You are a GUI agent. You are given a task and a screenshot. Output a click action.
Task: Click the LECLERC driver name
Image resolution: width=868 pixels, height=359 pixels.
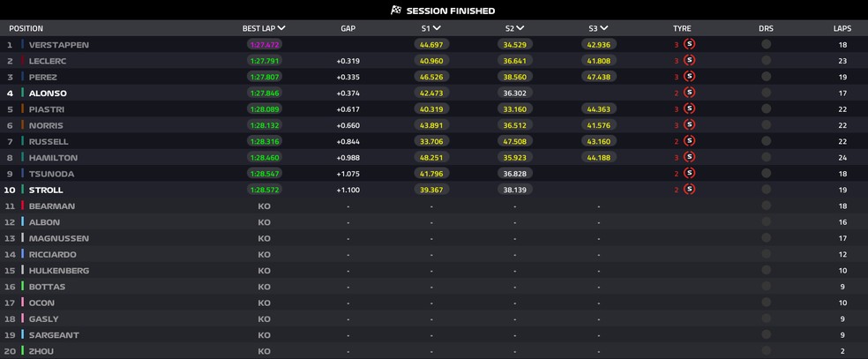(x=48, y=61)
